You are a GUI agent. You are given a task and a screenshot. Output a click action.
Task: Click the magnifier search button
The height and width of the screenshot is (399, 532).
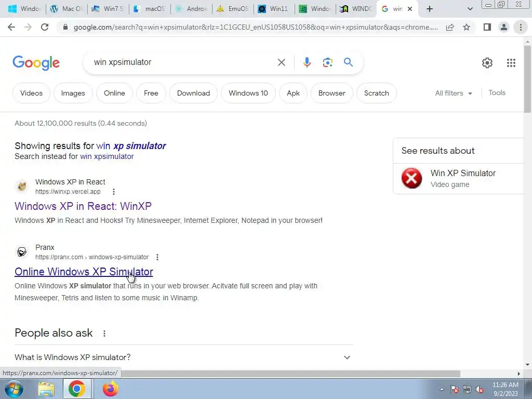pyautogui.click(x=348, y=62)
